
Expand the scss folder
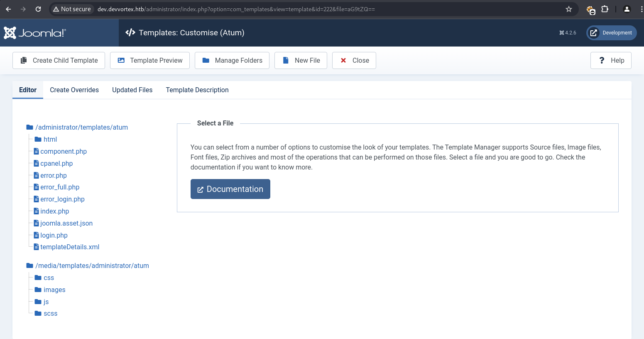50,313
